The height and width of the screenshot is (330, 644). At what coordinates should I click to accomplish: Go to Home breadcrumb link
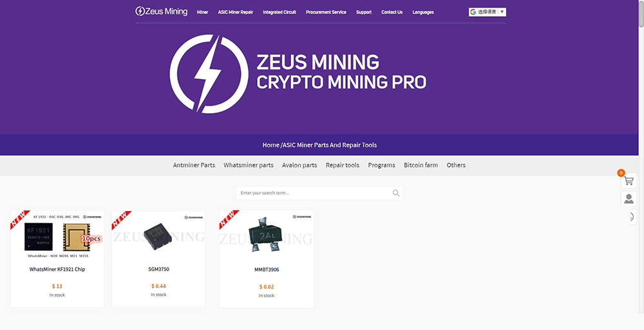coord(270,145)
